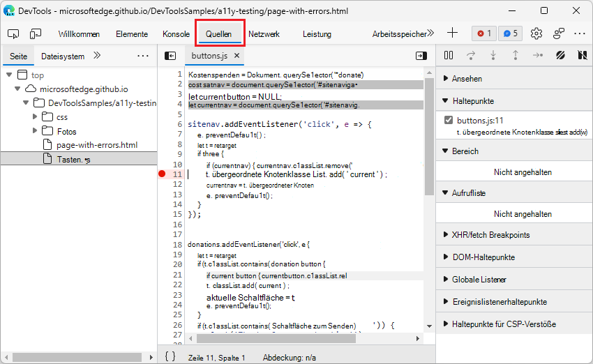Collapse microsoftedge.github.io tree node
The image size is (593, 364).
(x=17, y=89)
